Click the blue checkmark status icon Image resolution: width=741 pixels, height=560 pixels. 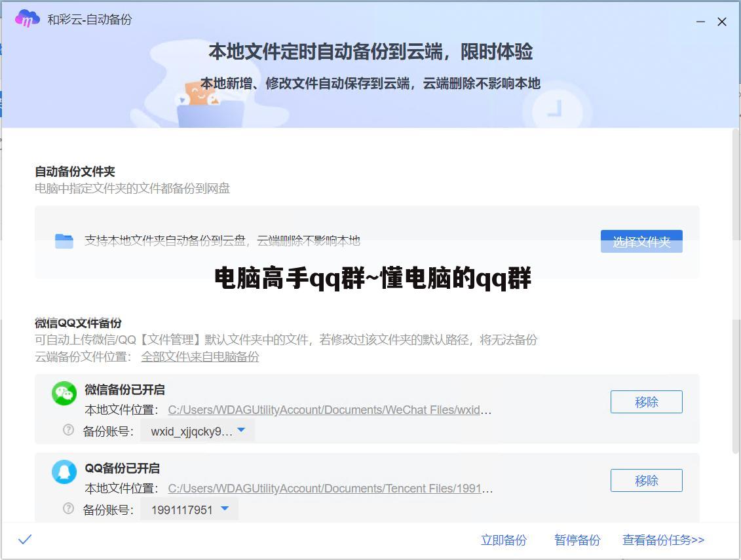25,539
